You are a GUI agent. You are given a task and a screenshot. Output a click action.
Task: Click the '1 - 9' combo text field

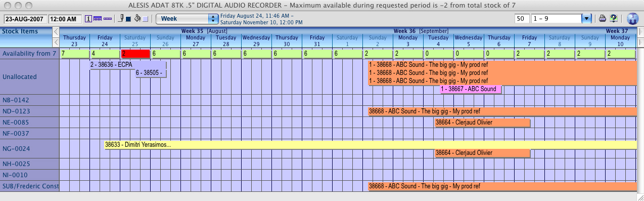coord(557,19)
